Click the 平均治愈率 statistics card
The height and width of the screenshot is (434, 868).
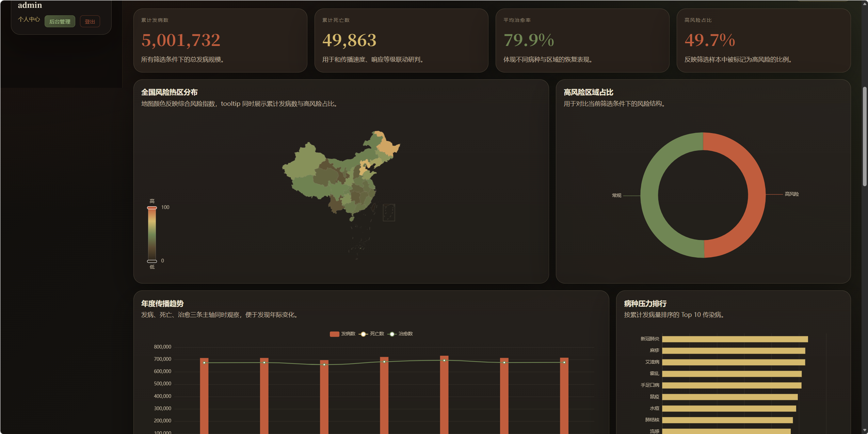[x=582, y=40]
